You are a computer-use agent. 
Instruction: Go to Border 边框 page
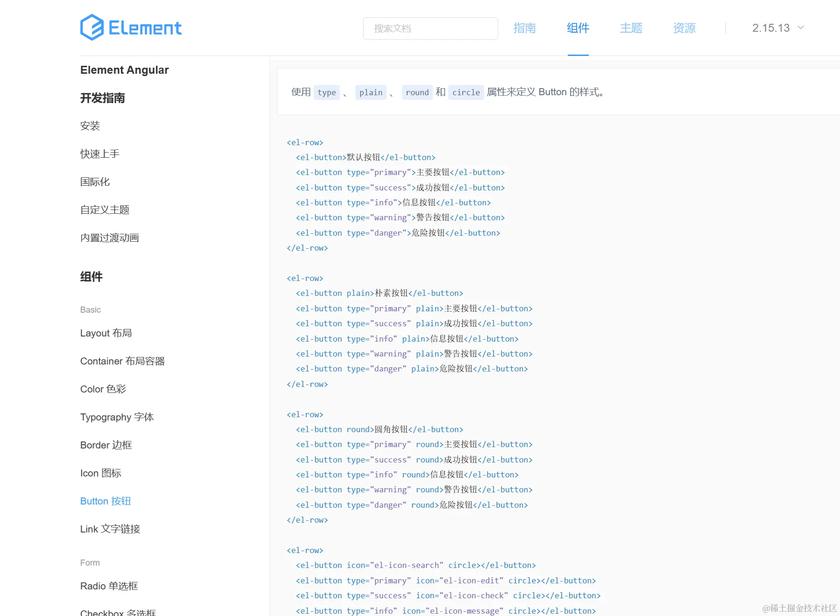click(106, 445)
